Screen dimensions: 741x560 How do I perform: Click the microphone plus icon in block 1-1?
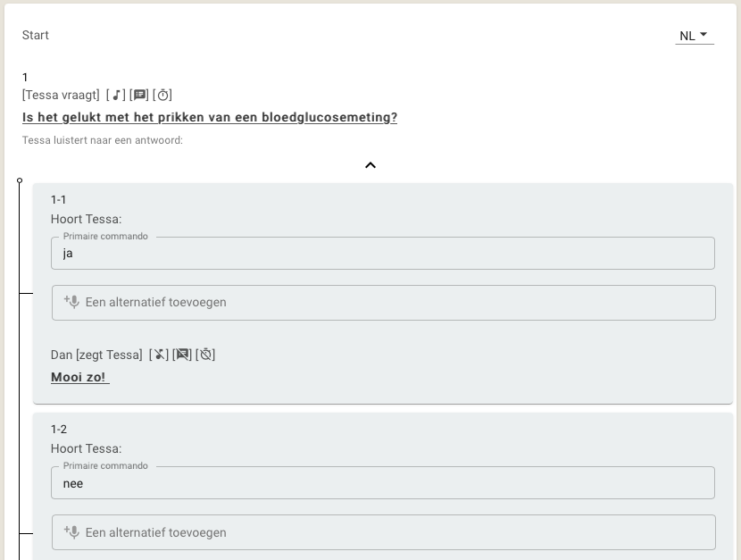(x=71, y=302)
